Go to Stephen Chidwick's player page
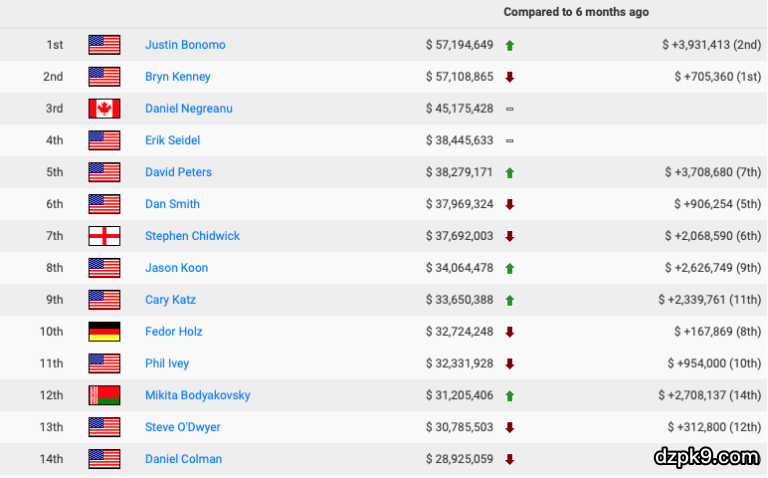The image size is (768, 478). click(192, 236)
